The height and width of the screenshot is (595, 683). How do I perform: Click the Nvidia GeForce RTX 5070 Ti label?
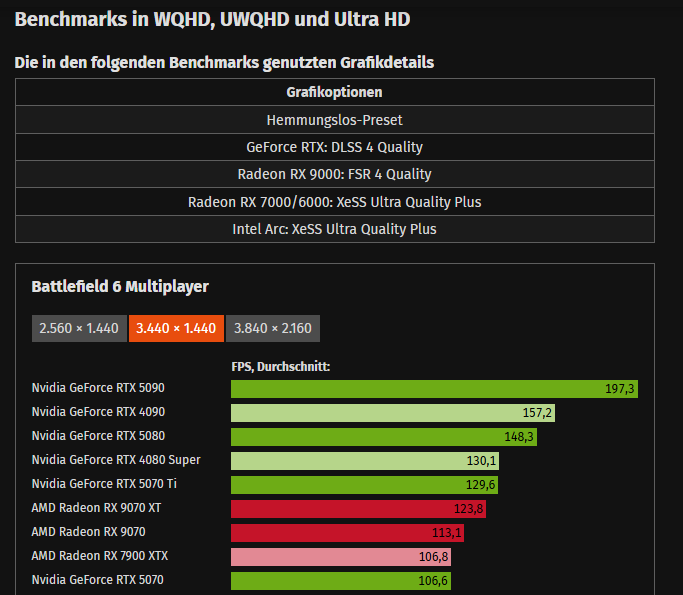(x=104, y=484)
